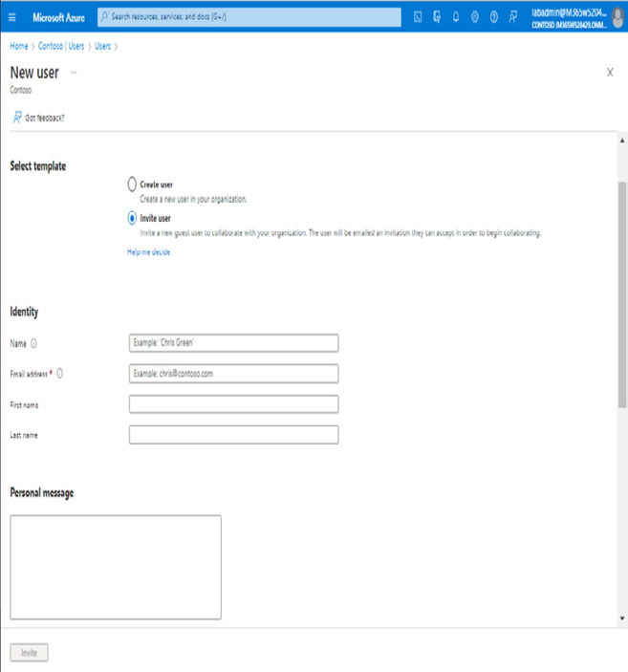This screenshot has width=628, height=672.
Task: Go to the Users breadcrumb
Action: [102, 46]
